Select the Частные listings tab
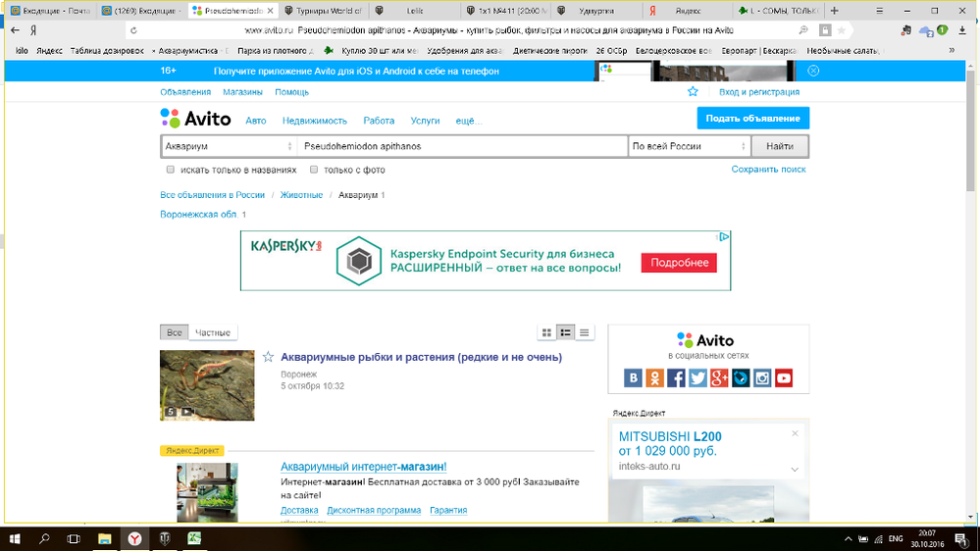The width and height of the screenshot is (980, 551). tap(213, 332)
